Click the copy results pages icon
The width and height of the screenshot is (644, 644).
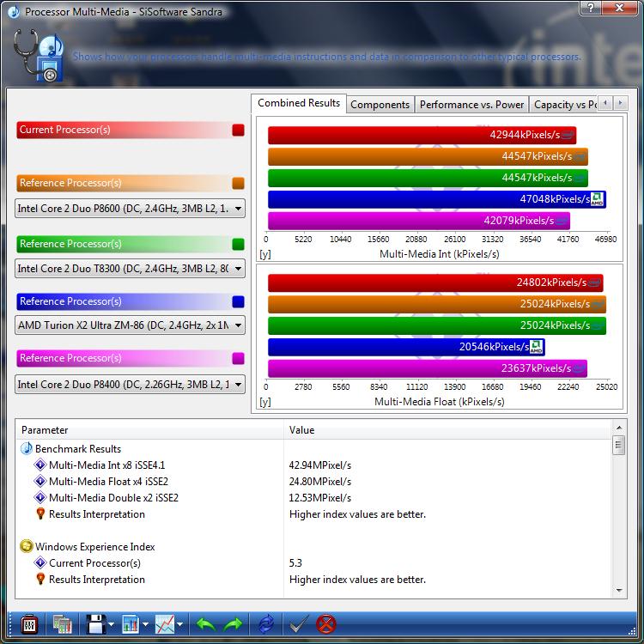tap(62, 625)
